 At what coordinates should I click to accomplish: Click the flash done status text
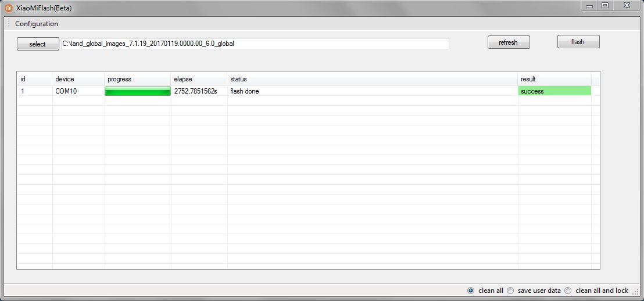pos(244,91)
